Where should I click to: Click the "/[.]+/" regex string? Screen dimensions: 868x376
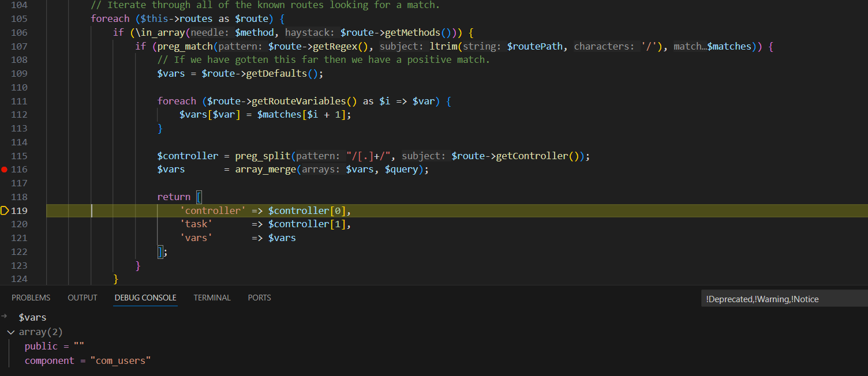[x=369, y=156]
